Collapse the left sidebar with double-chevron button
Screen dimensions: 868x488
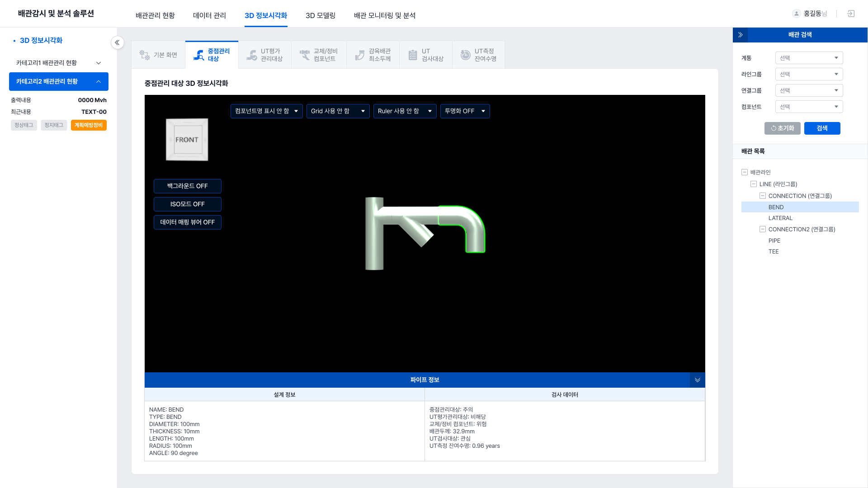pyautogui.click(x=118, y=42)
